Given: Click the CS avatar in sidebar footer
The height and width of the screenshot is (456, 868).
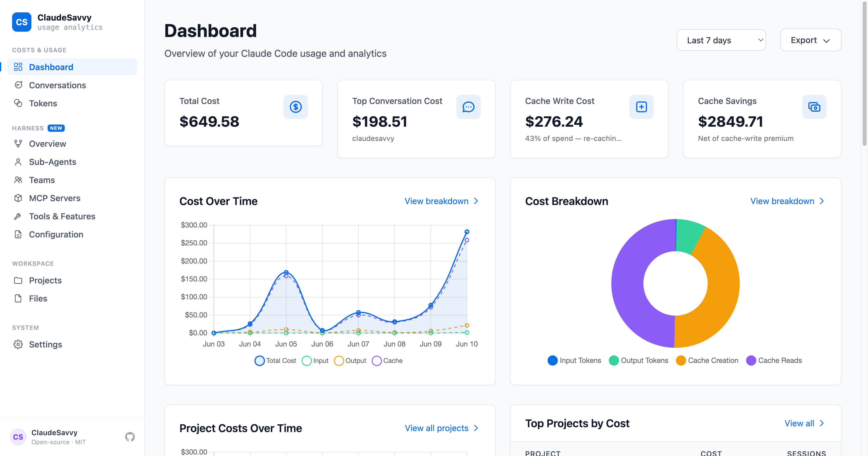Looking at the screenshot, I should (x=18, y=437).
